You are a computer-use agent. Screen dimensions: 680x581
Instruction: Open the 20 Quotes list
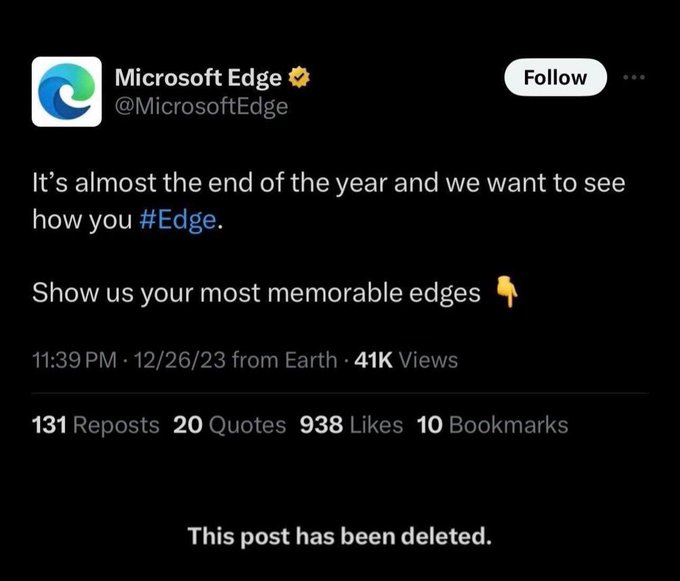pyautogui.click(x=229, y=425)
